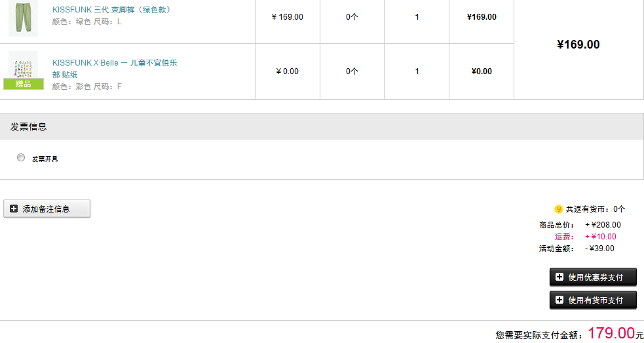Click the ¥169.00 order subtotal
The width and height of the screenshot is (644, 343).
[578, 45]
